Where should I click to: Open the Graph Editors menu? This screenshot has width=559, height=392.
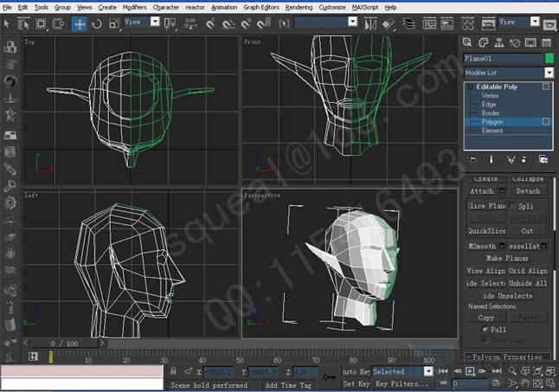[261, 7]
